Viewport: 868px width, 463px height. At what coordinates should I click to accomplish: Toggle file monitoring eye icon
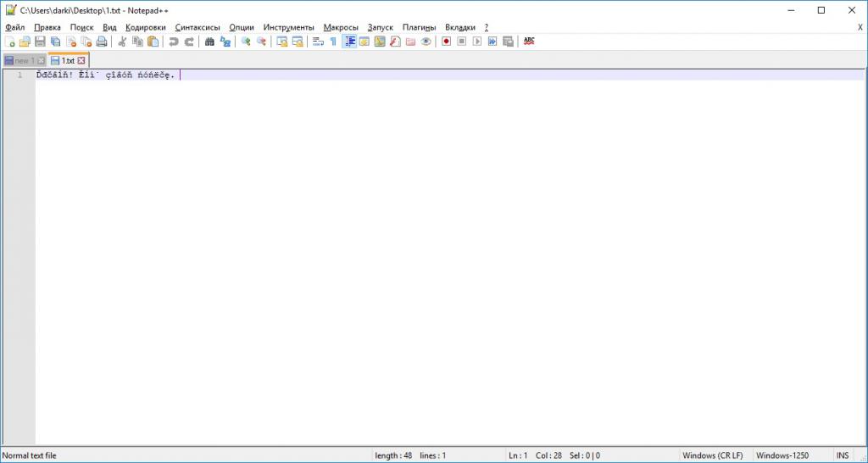pyautogui.click(x=426, y=42)
